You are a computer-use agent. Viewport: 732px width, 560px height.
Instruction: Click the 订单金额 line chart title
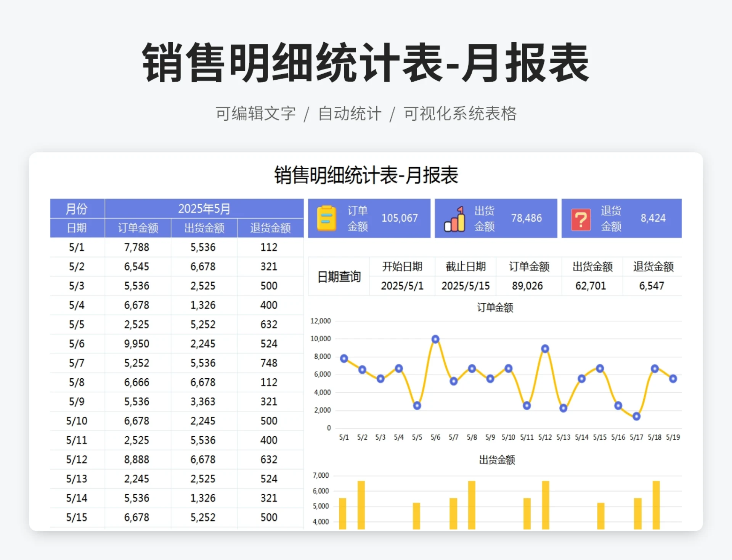[x=495, y=307]
